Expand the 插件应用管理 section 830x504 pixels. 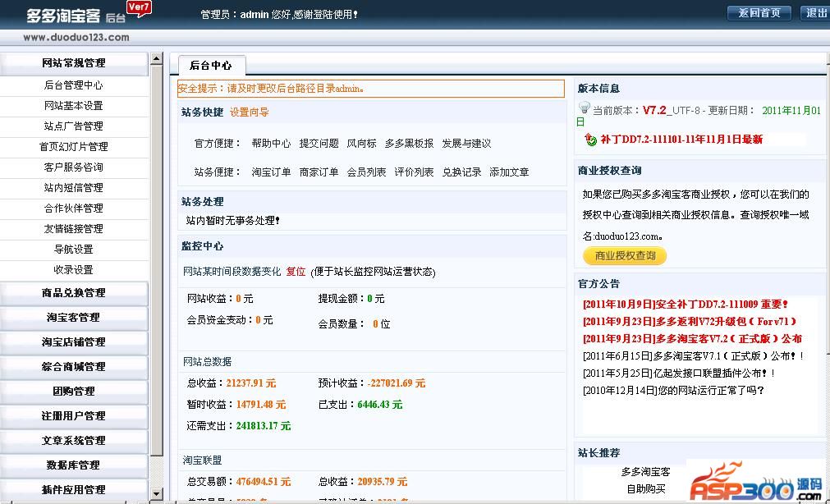coord(74,489)
